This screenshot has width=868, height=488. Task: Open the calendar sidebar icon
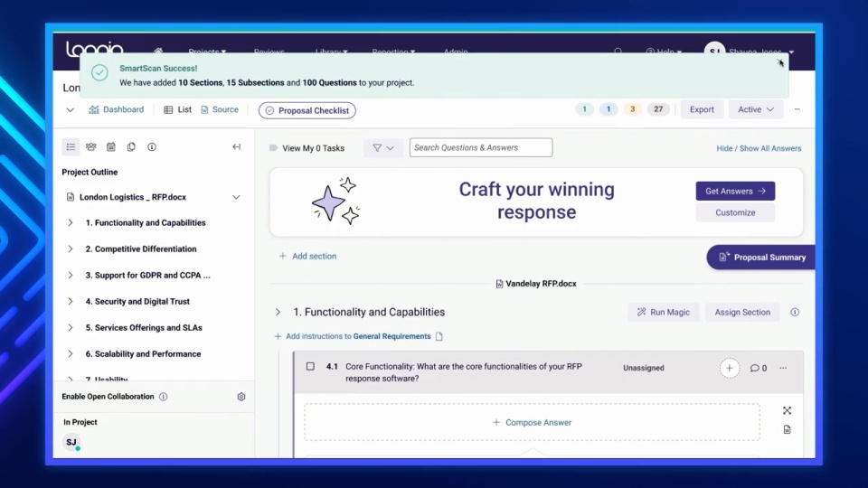point(110,146)
